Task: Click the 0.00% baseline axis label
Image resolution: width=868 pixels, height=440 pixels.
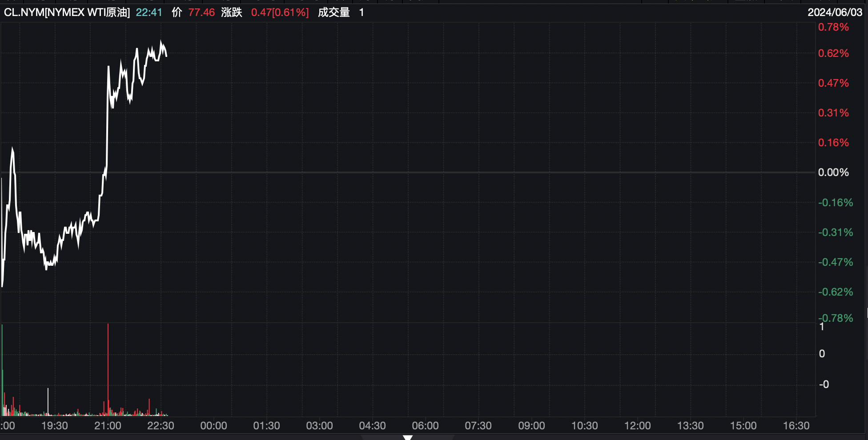Action: point(833,172)
